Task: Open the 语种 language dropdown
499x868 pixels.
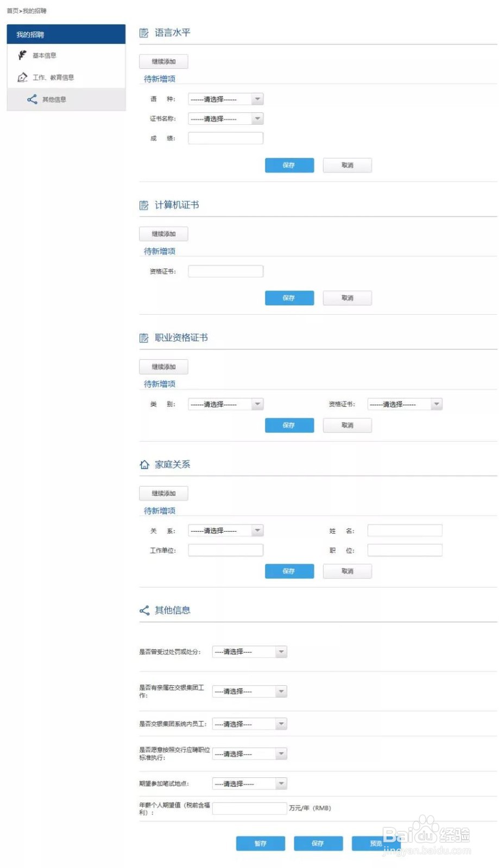Action: (x=226, y=99)
